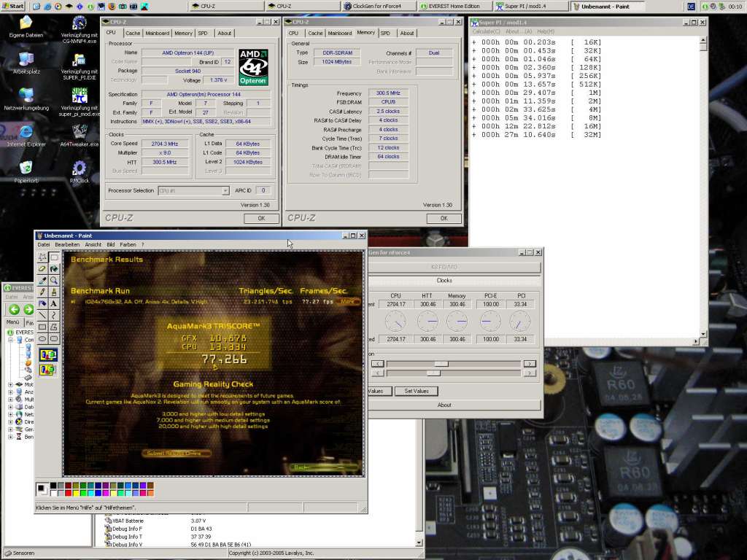Viewport: 747px width, 560px height.
Task: Click Menü tab in EVEREST panel
Action: [x=13, y=322]
